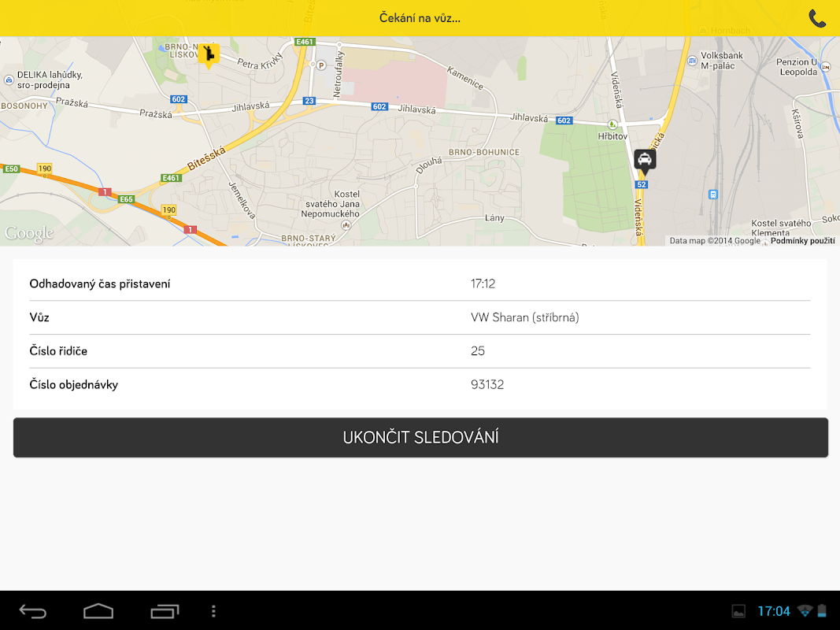Tap the battery status icon

[822, 611]
